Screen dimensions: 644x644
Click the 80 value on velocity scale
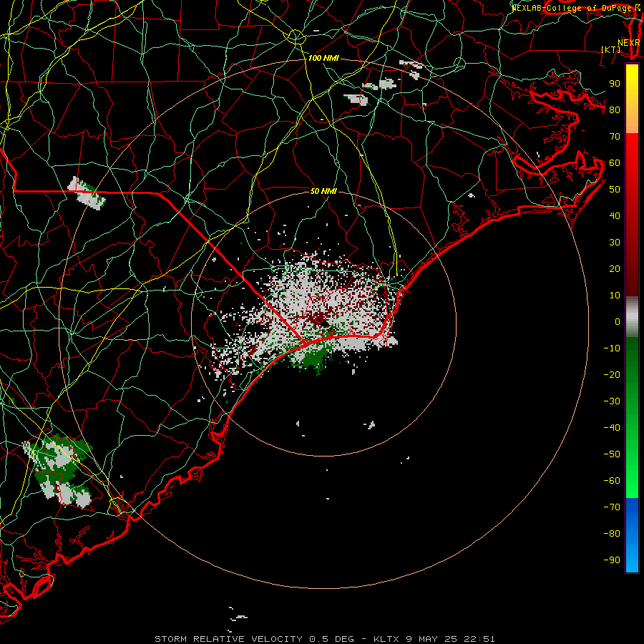tap(615, 110)
